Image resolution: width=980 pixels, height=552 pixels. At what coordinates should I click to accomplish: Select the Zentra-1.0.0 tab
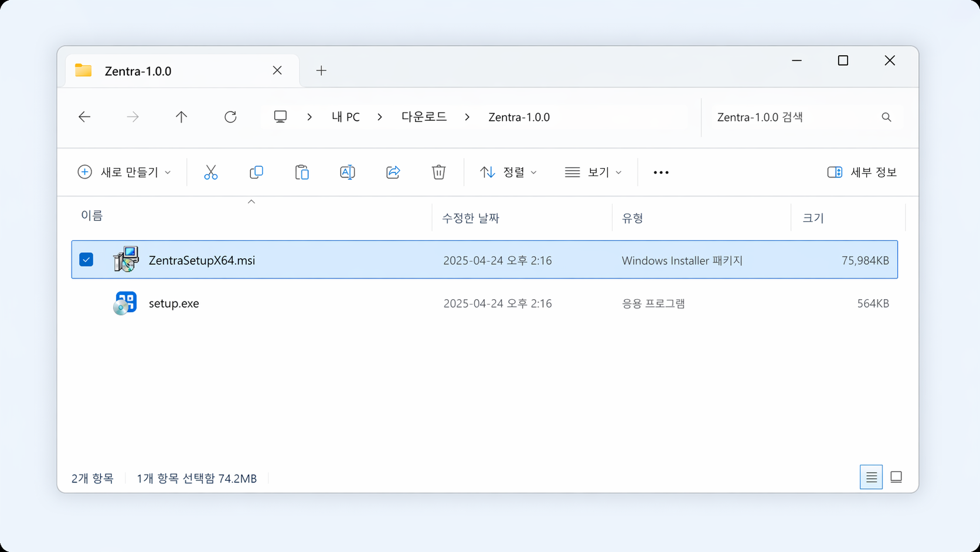[x=182, y=71]
